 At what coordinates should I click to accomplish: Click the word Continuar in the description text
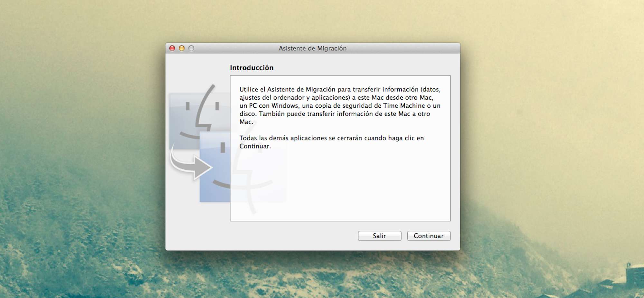pos(255,146)
